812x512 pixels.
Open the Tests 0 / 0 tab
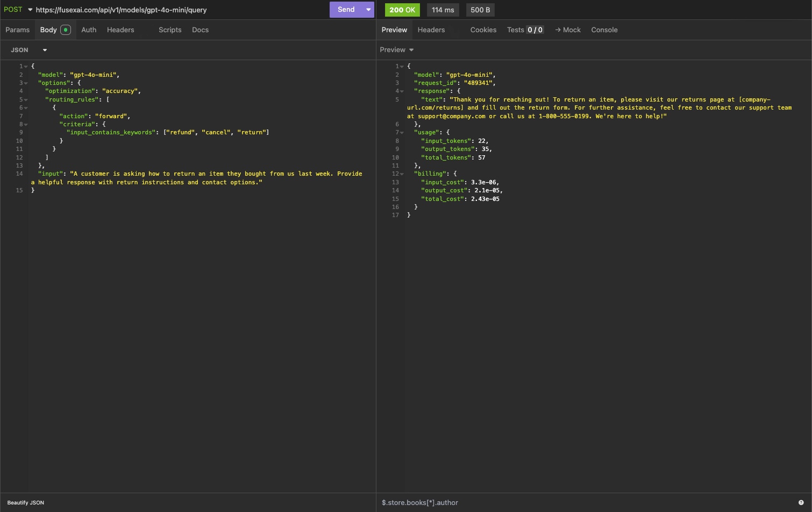coord(525,30)
